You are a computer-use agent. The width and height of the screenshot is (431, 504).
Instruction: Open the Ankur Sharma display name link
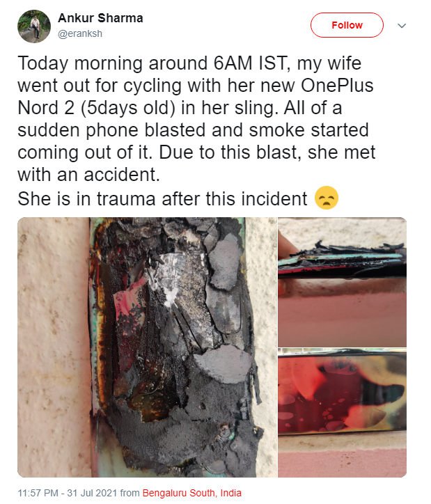click(x=100, y=18)
